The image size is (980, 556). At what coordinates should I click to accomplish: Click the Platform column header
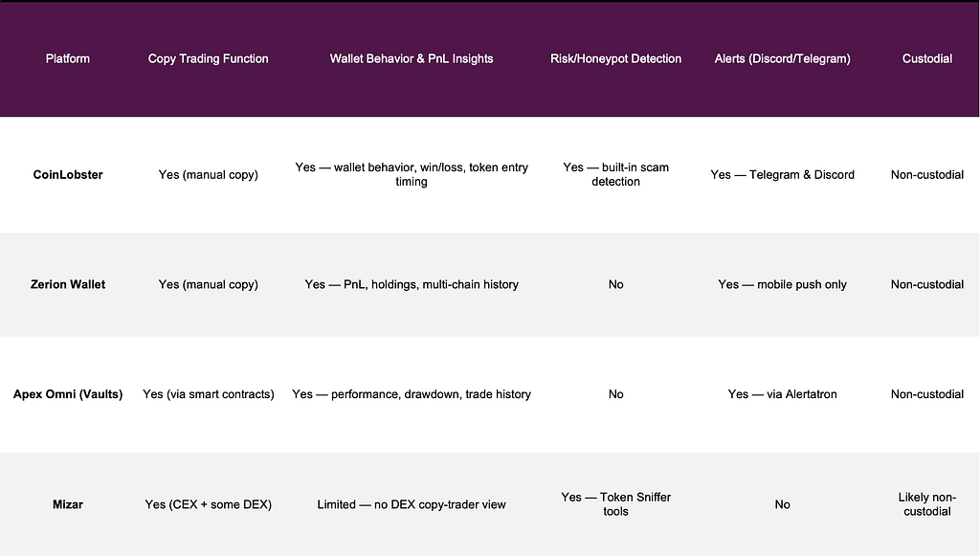pyautogui.click(x=68, y=58)
